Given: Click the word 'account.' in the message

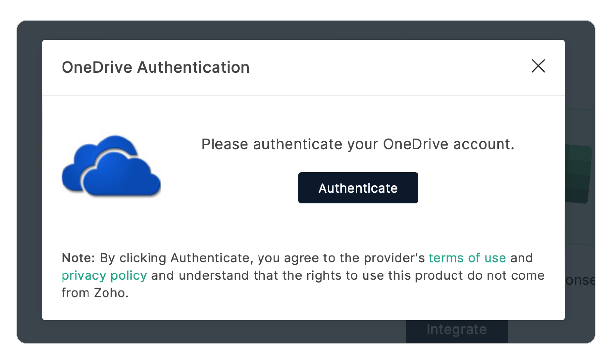Looking at the screenshot, I should pyautogui.click(x=483, y=144).
